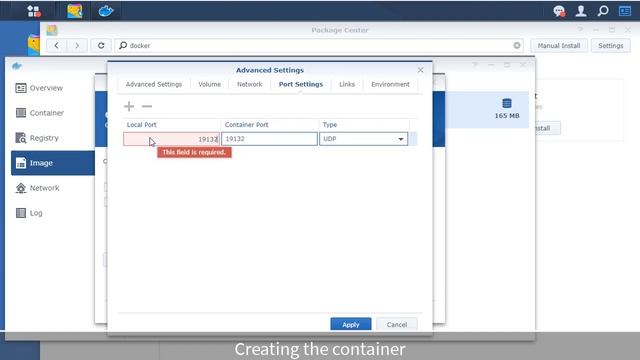
Task: Open Manual Install in Package Center
Action: (x=559, y=45)
